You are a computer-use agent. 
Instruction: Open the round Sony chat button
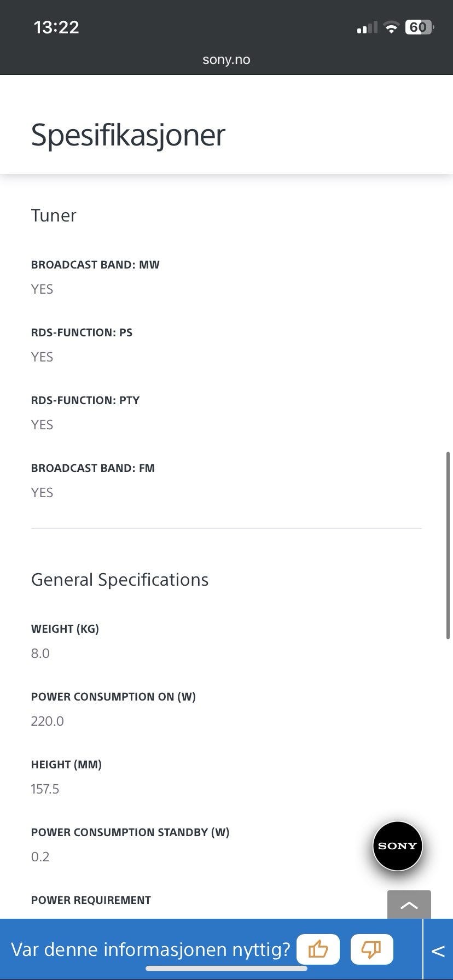pyautogui.click(x=398, y=846)
